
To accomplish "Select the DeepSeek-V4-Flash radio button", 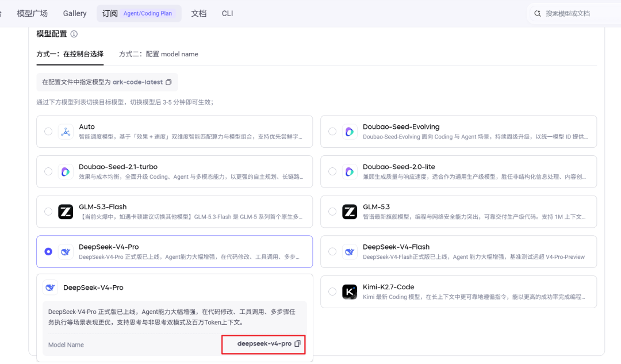I will [x=332, y=251].
